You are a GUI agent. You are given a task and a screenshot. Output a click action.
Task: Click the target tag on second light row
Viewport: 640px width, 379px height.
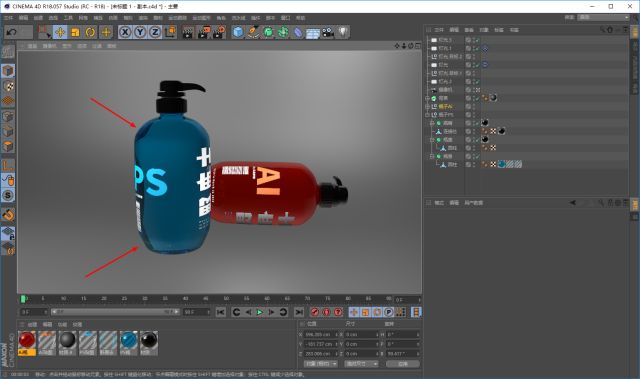(x=485, y=49)
